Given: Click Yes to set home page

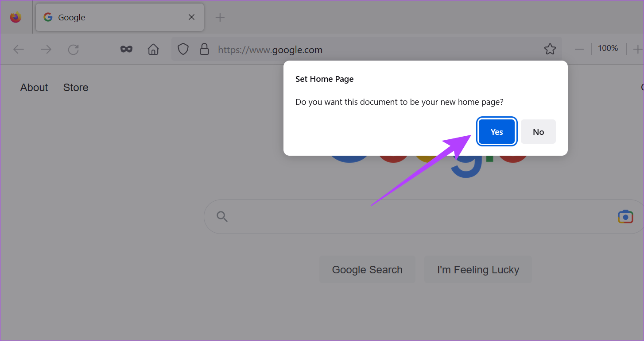Looking at the screenshot, I should [x=497, y=132].
